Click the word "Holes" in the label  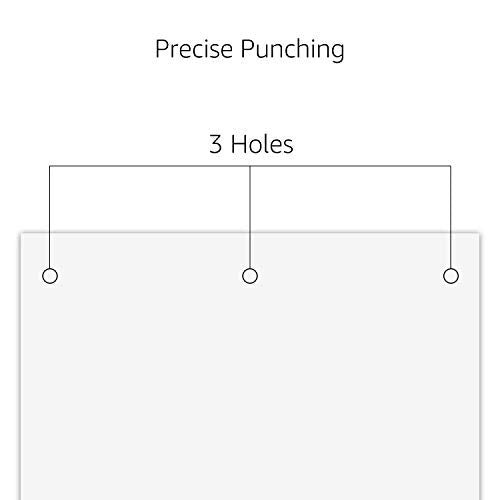(x=262, y=144)
